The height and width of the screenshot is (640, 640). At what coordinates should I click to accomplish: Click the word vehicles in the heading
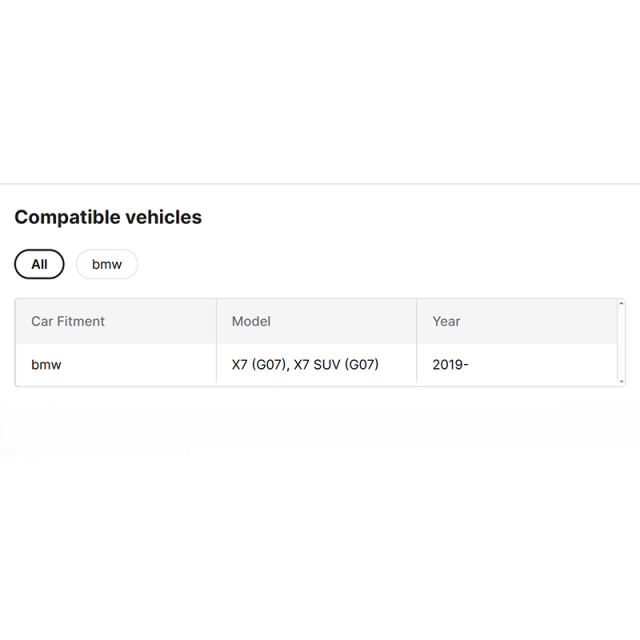point(158,217)
